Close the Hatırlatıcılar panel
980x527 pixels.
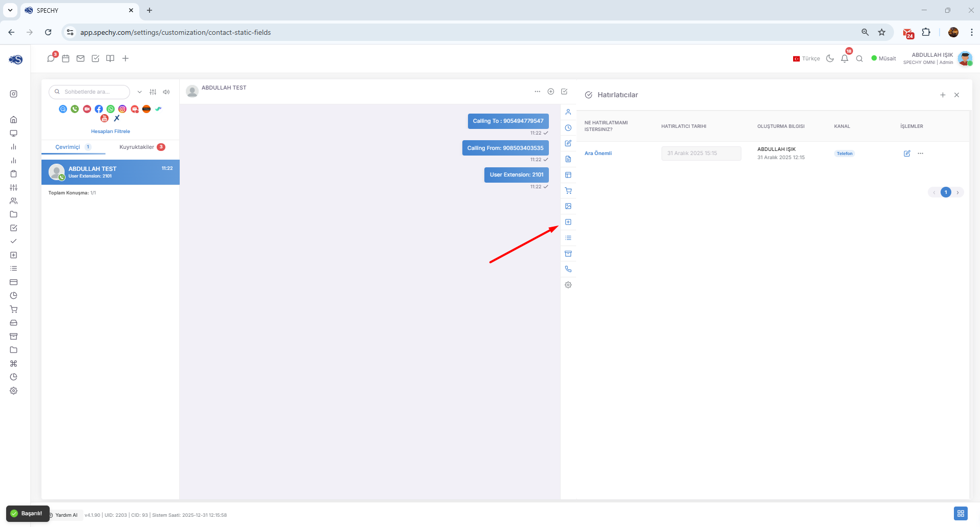(956, 95)
